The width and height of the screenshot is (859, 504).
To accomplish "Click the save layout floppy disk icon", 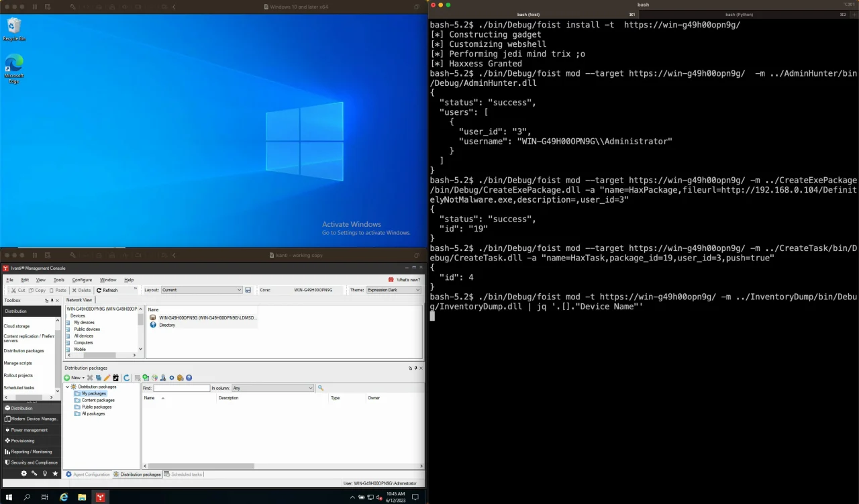I will 248,290.
